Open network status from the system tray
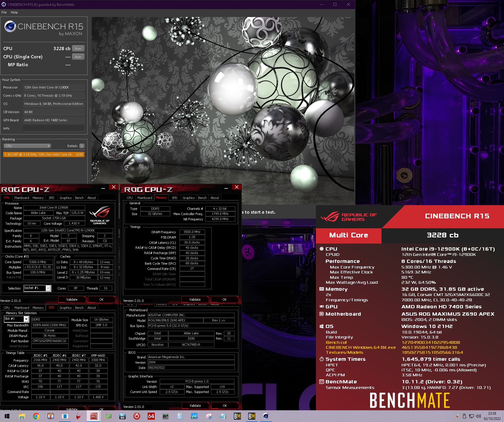The height and width of the screenshot is (422, 504). [x=471, y=416]
